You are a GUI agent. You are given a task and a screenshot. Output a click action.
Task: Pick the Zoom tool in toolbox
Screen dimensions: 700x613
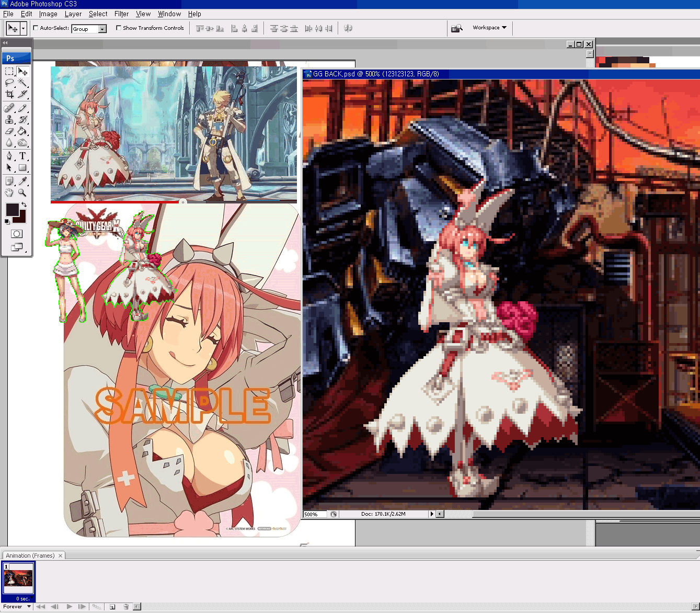[x=22, y=192]
